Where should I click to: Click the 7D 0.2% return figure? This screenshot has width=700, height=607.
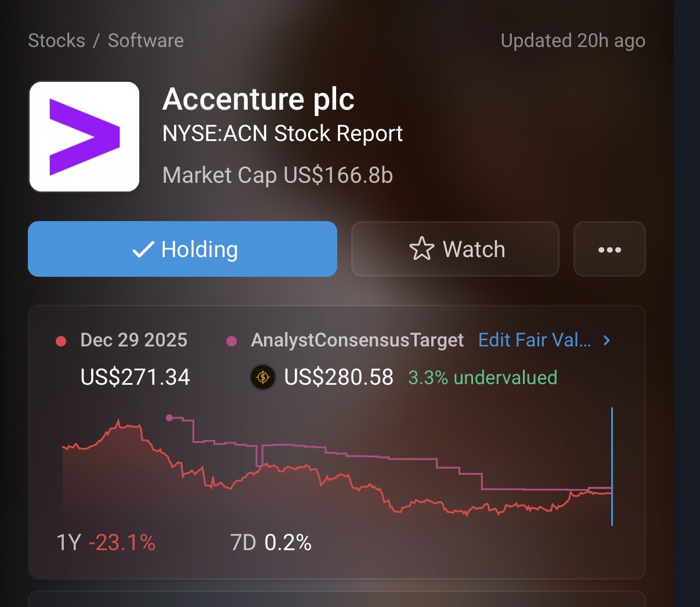[271, 543]
